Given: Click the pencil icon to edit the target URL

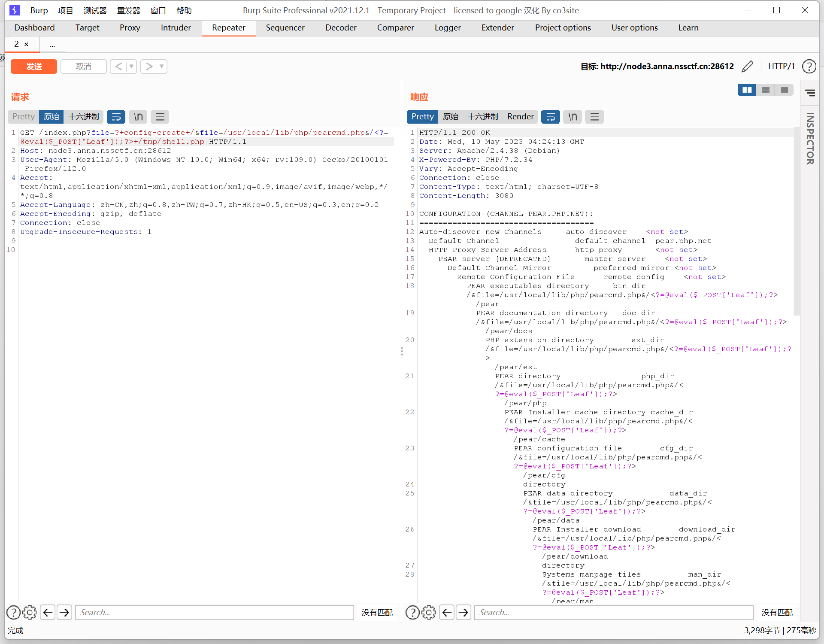Looking at the screenshot, I should click(747, 66).
